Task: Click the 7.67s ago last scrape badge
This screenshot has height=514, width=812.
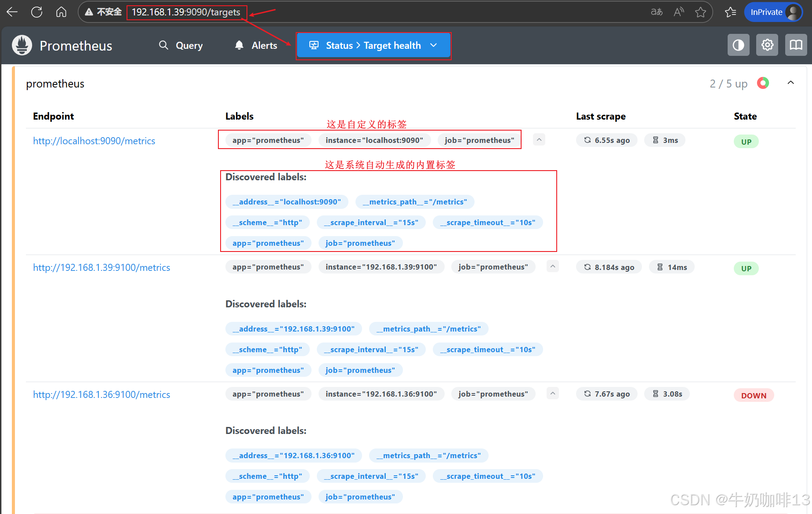Action: click(607, 394)
